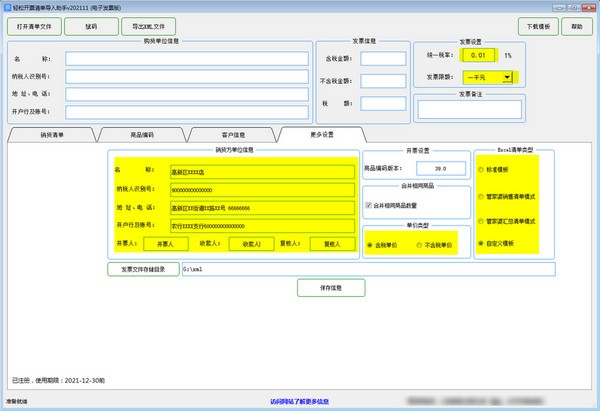This screenshot has width=600, height=411.
Task: Click the 发票文件存储目录 button
Action: point(141,269)
